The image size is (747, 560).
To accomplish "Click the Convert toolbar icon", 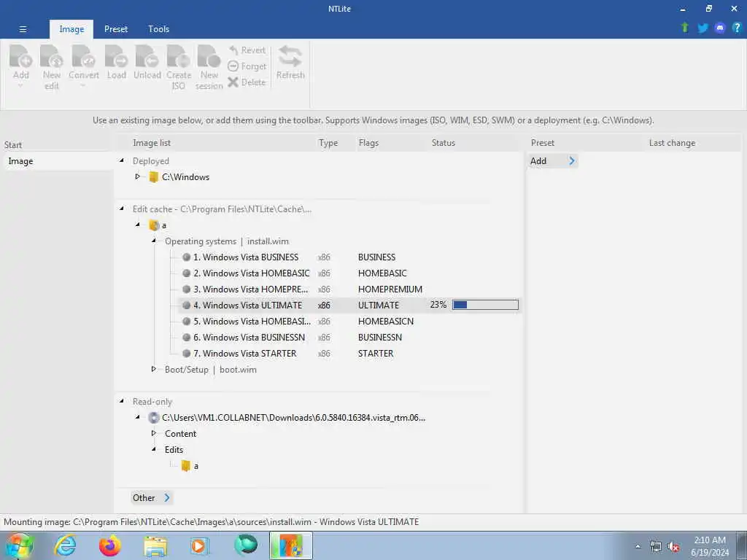I will (83, 56).
